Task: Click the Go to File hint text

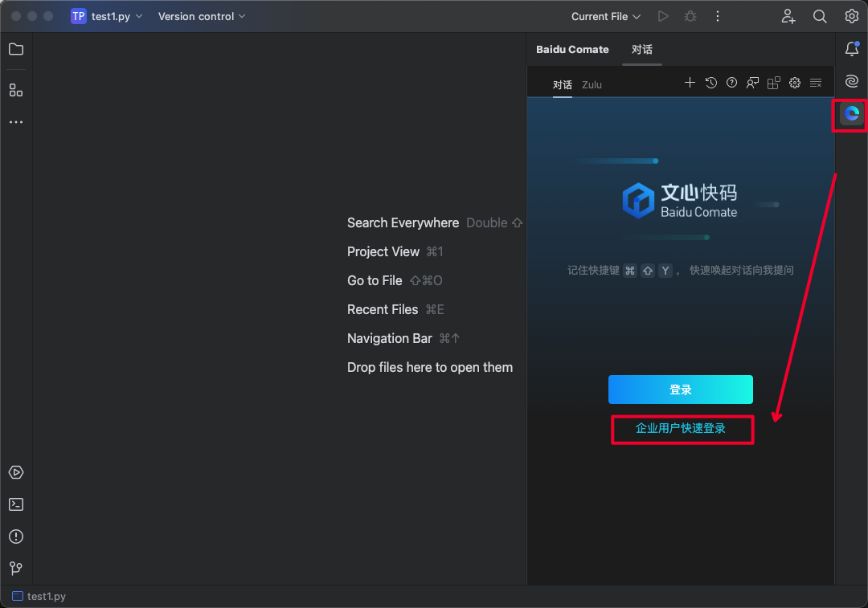Action: (375, 280)
